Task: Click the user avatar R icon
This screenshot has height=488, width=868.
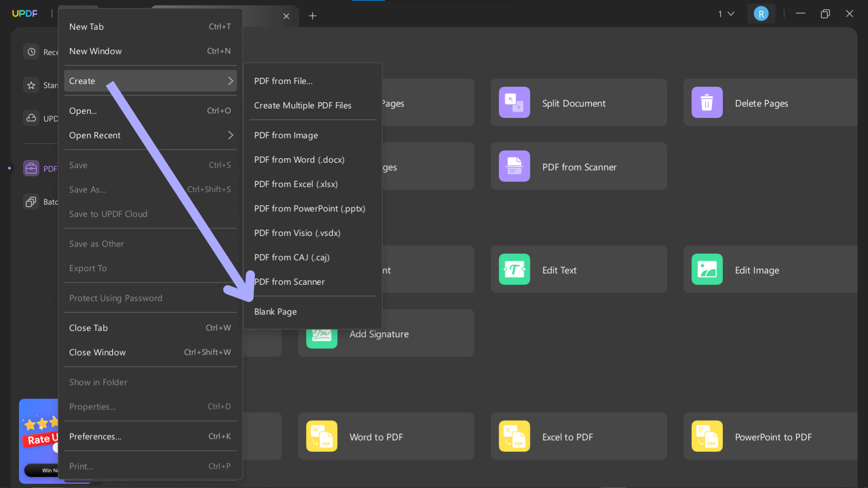Action: [x=761, y=14]
